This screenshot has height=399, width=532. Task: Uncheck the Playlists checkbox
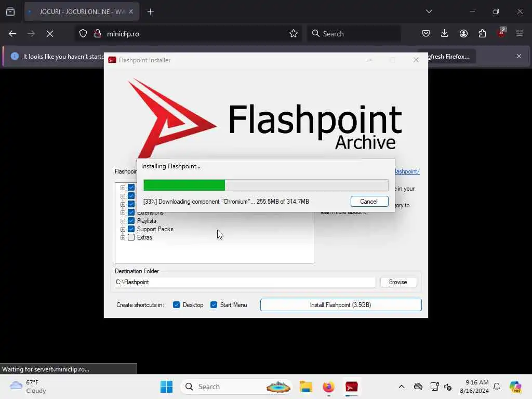tap(131, 221)
